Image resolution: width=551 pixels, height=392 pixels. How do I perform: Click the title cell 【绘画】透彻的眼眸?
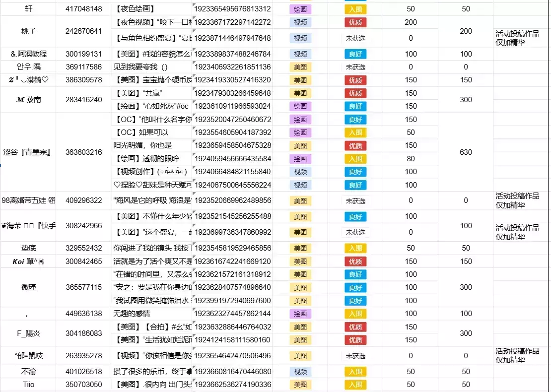click(152, 159)
